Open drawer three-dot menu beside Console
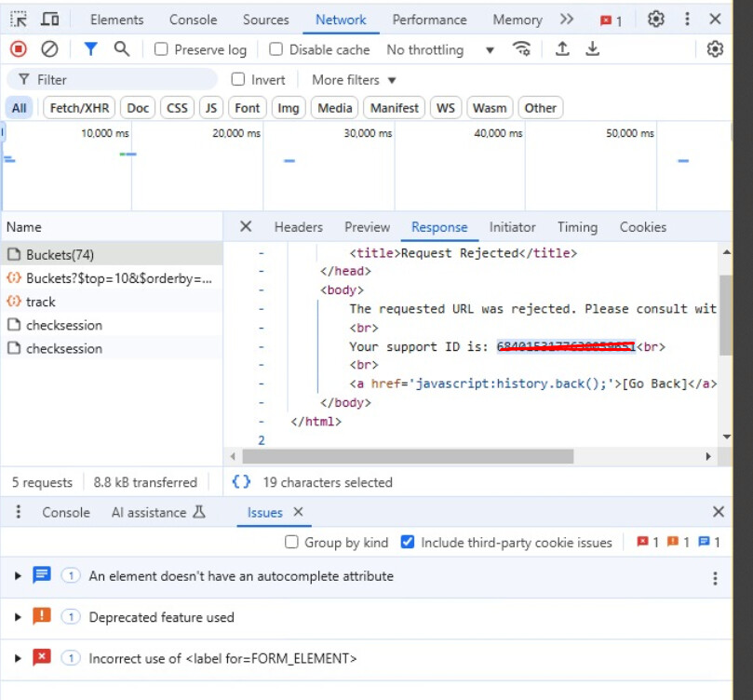This screenshot has width=753, height=700. coord(19,512)
